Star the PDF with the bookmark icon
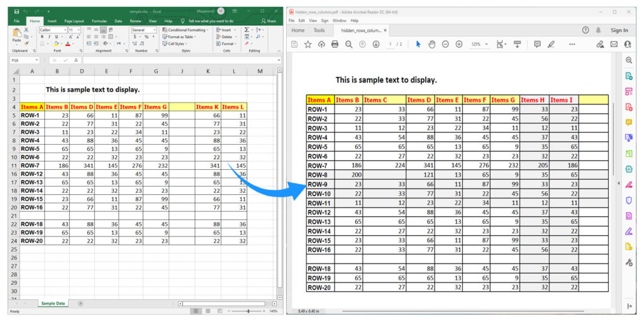Viewport: 644px width, 322px height. (x=308, y=44)
